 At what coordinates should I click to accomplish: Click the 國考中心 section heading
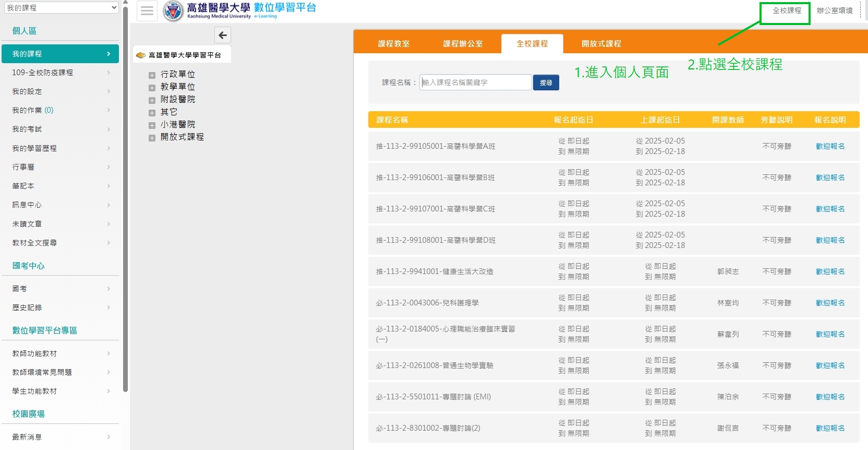pyautogui.click(x=28, y=266)
